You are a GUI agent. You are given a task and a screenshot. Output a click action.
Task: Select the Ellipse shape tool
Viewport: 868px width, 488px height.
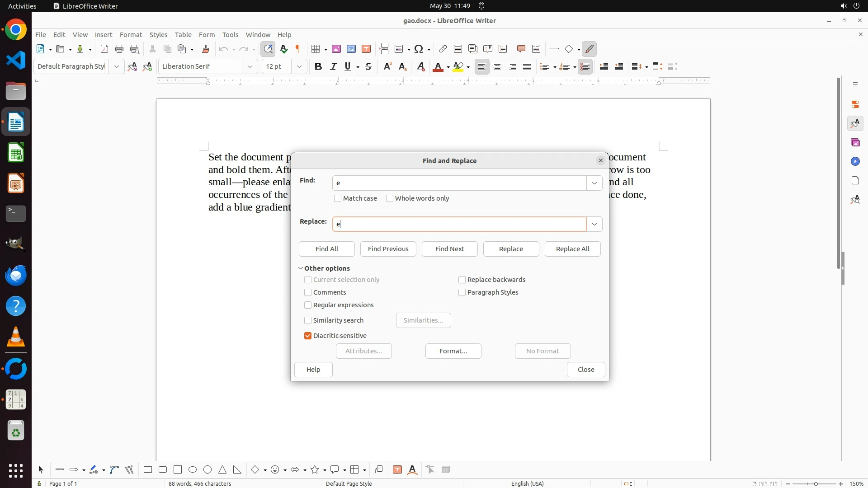pyautogui.click(x=193, y=469)
